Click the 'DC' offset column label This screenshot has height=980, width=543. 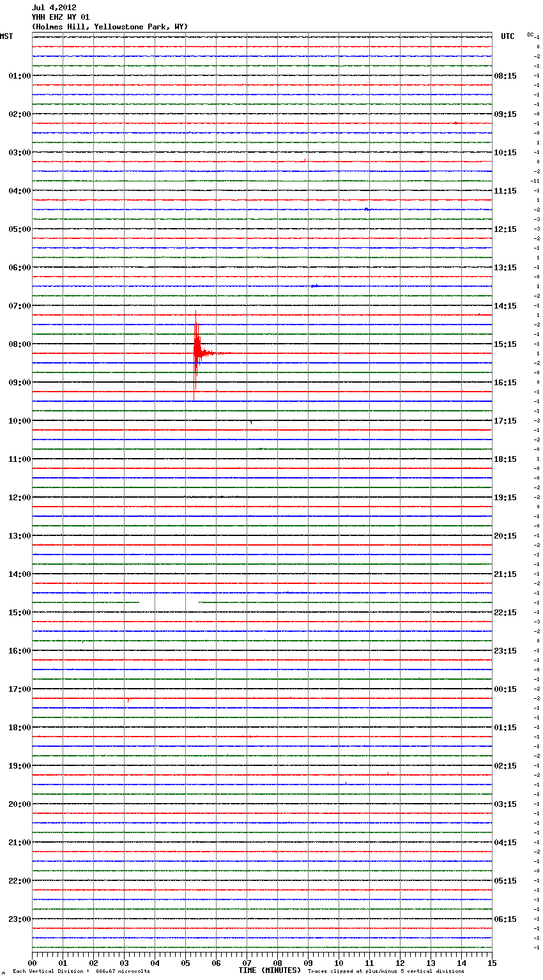(x=530, y=34)
